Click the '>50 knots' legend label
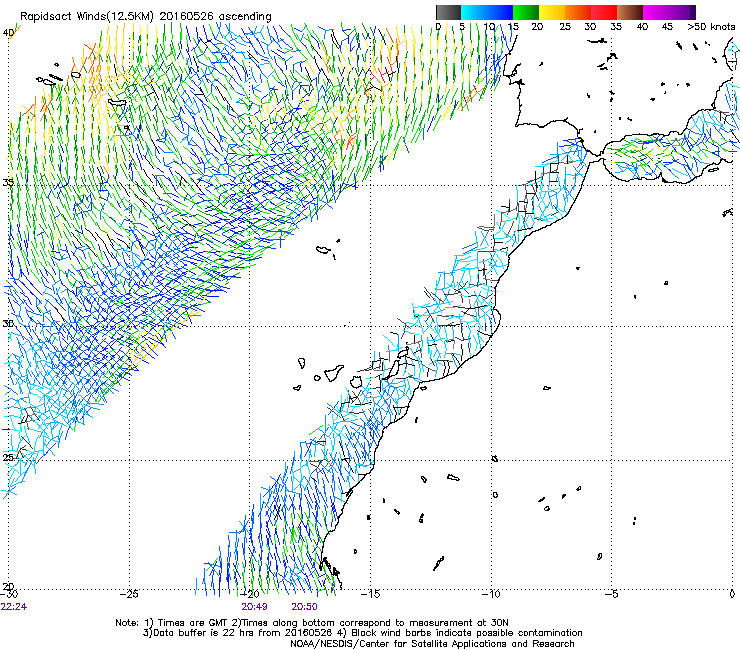 click(711, 26)
